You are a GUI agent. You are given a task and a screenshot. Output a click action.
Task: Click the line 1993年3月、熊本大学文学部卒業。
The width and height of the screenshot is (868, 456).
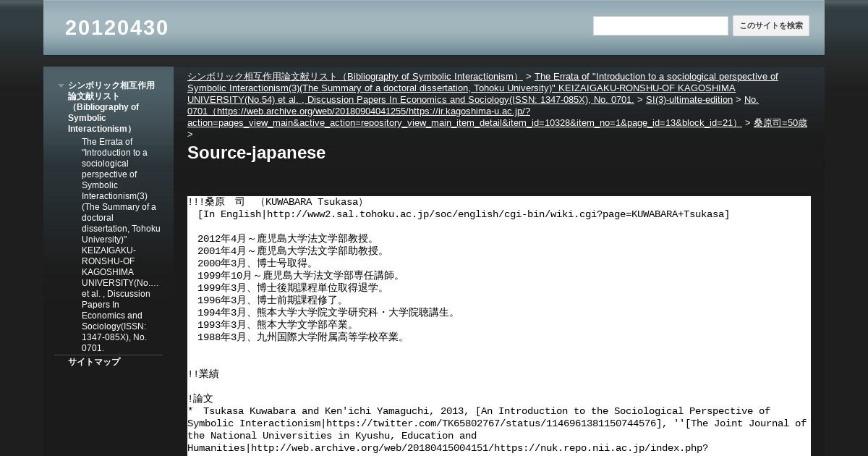pyautogui.click(x=277, y=325)
